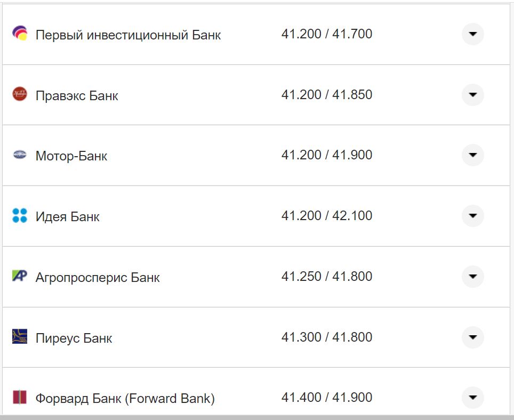Click the Первый инвестиционный Банк logo icon

pos(20,34)
